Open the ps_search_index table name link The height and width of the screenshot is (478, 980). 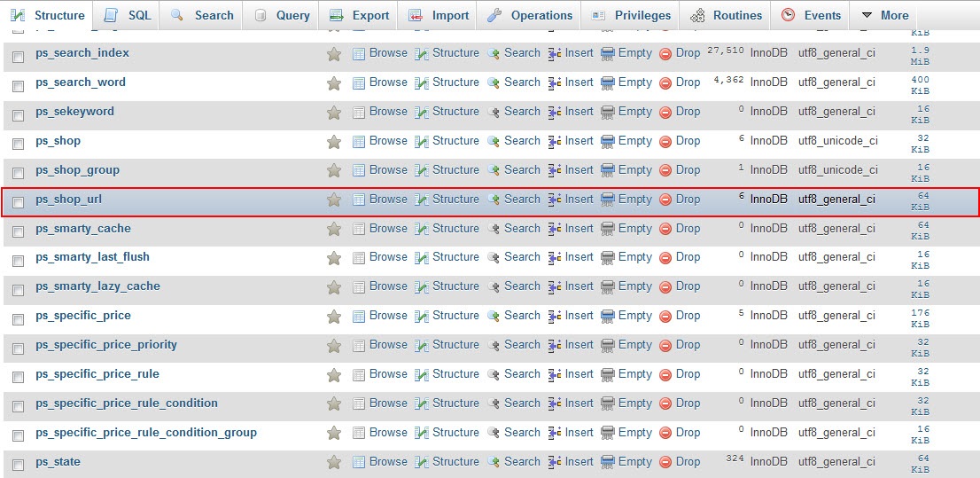pyautogui.click(x=82, y=53)
